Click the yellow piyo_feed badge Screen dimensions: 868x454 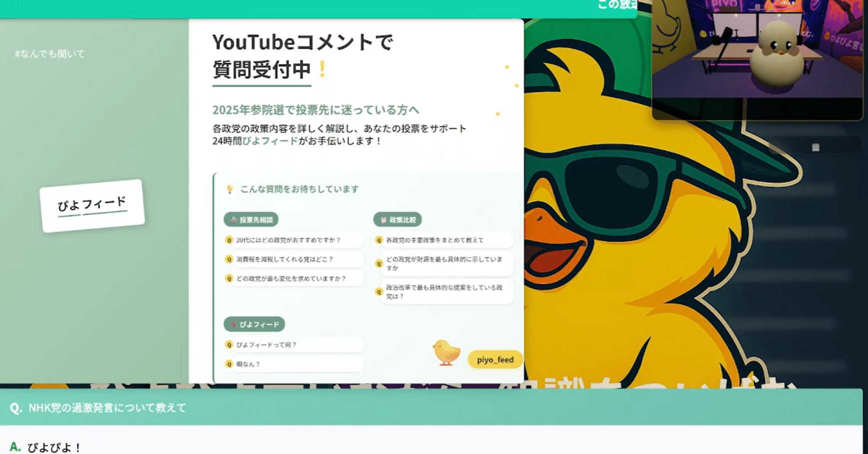click(495, 359)
